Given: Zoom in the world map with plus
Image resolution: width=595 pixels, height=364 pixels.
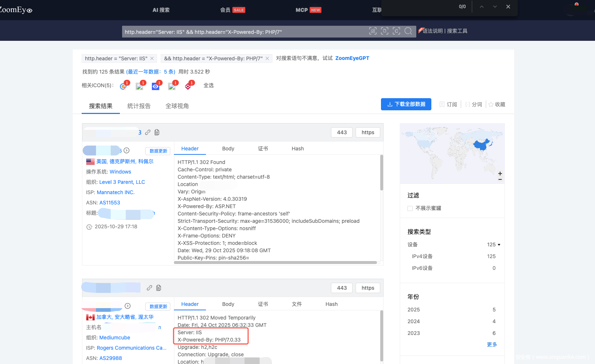Looking at the screenshot, I should tap(500, 174).
